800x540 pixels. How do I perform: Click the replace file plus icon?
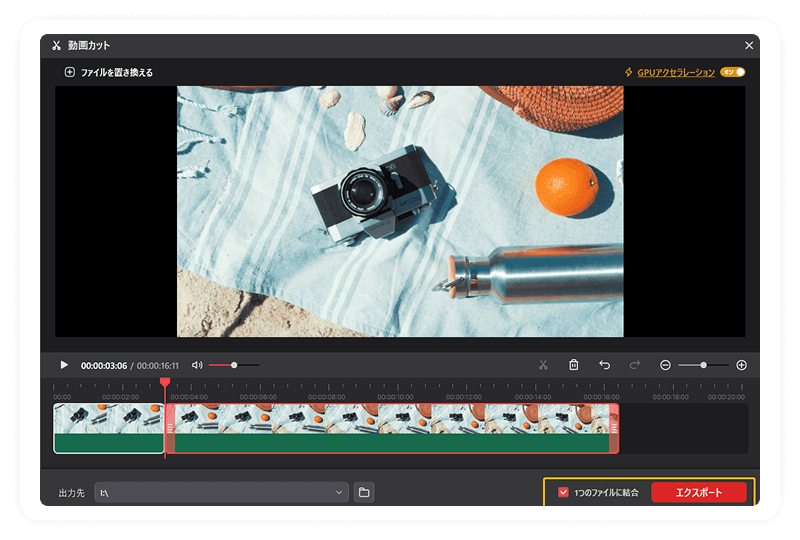click(69, 72)
